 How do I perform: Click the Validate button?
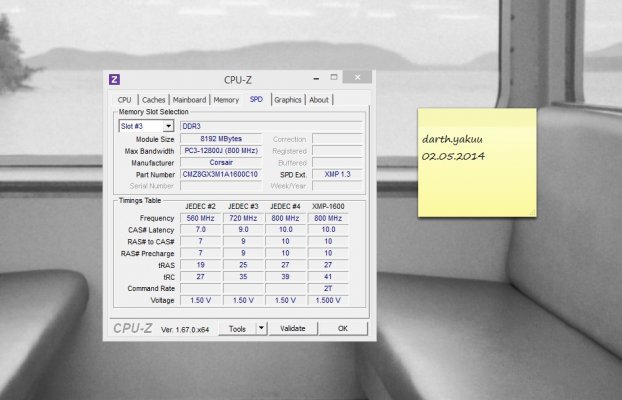click(x=293, y=329)
